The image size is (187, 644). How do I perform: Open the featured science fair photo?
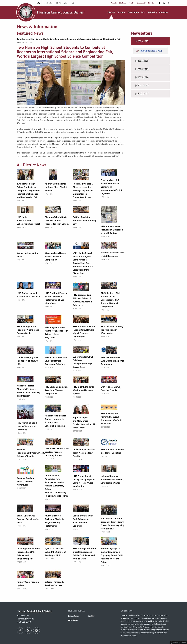point(71,83)
